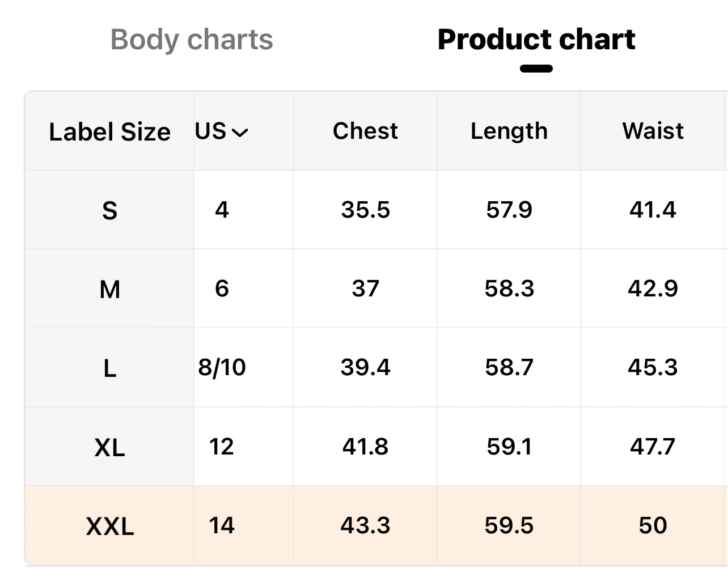Viewport: 728px width, 569px height.
Task: Switch to the Body charts tab
Action: (192, 40)
